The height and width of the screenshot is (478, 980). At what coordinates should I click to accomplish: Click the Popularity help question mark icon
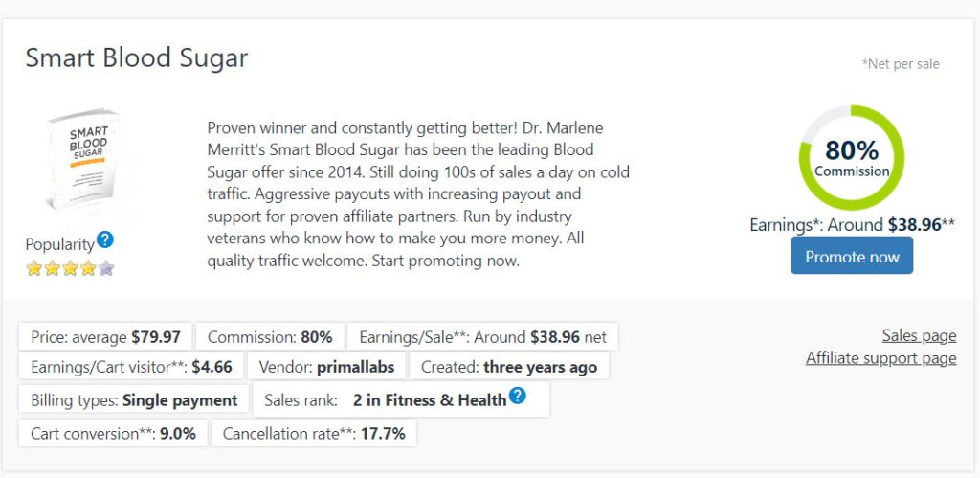(x=105, y=239)
